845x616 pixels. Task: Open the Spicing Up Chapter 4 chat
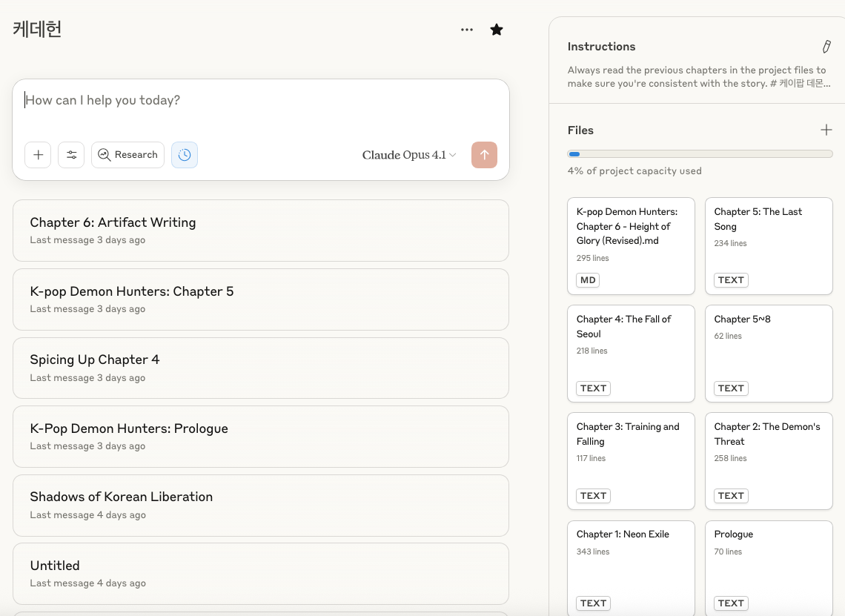(x=261, y=368)
